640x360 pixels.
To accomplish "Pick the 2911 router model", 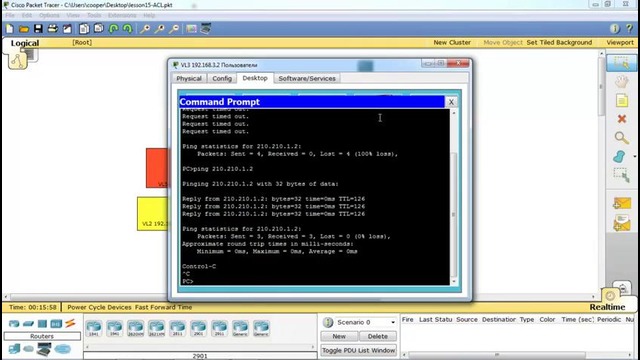I will (x=219, y=328).
